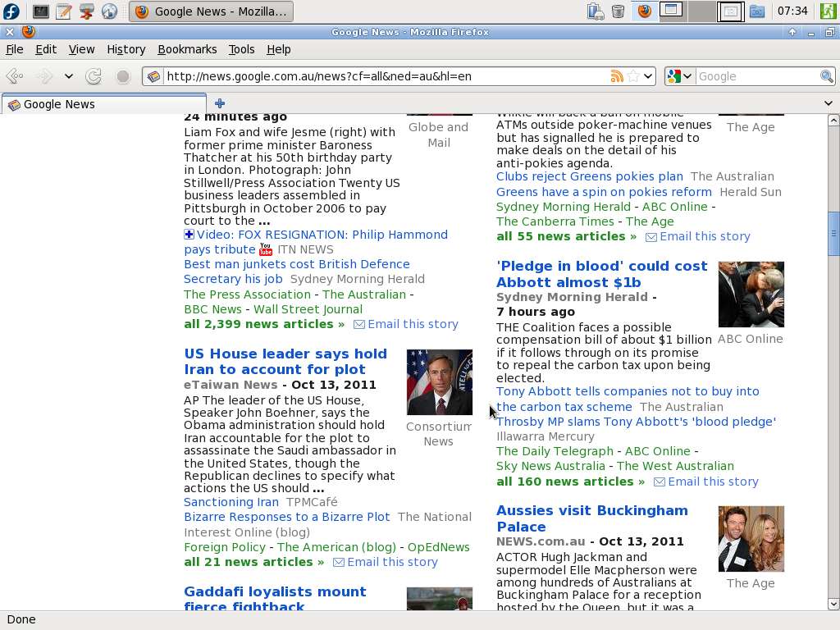Open the Consortium News portrait thumbnail

coord(440,382)
